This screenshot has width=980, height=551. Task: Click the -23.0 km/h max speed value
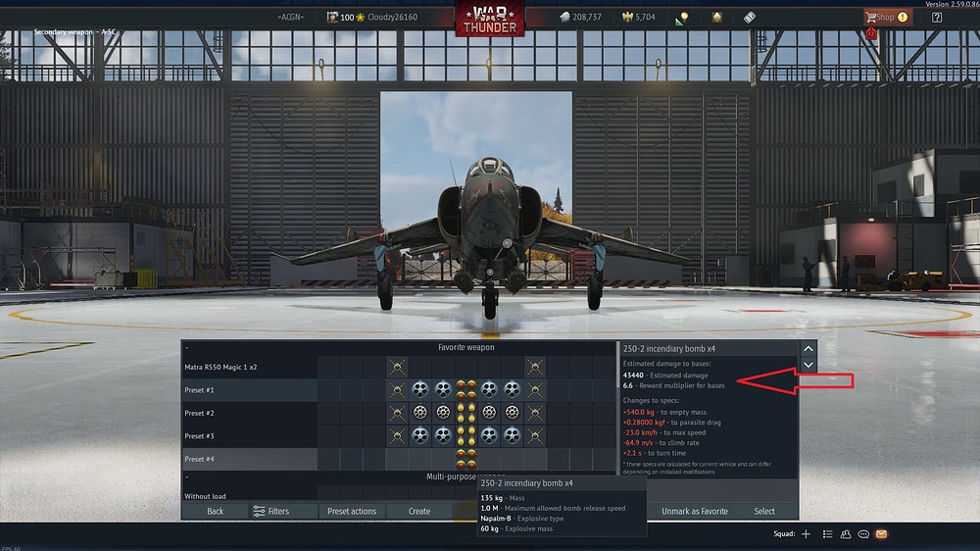[640, 432]
